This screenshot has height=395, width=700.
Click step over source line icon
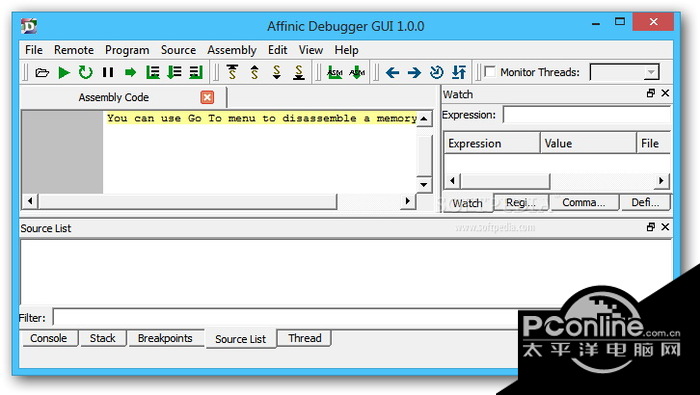153,72
